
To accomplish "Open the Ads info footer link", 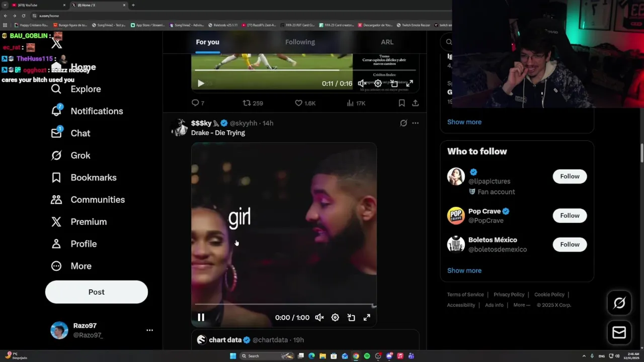I will [x=494, y=305].
